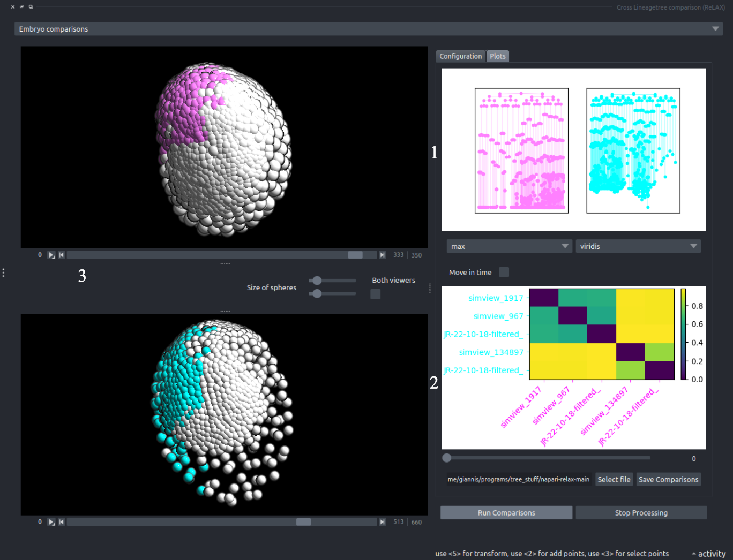Float the dock widget using title bar icon
The height and width of the screenshot is (560, 733).
[x=31, y=7]
